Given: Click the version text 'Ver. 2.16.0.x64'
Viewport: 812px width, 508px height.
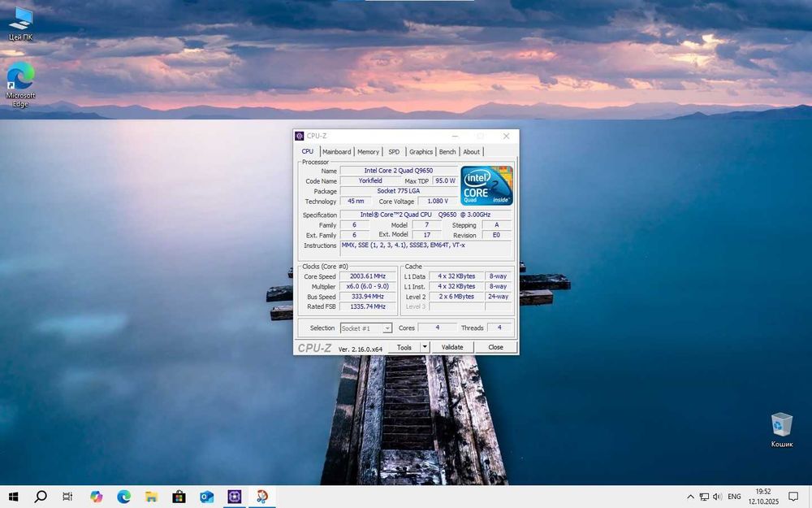Looking at the screenshot, I should click(361, 350).
